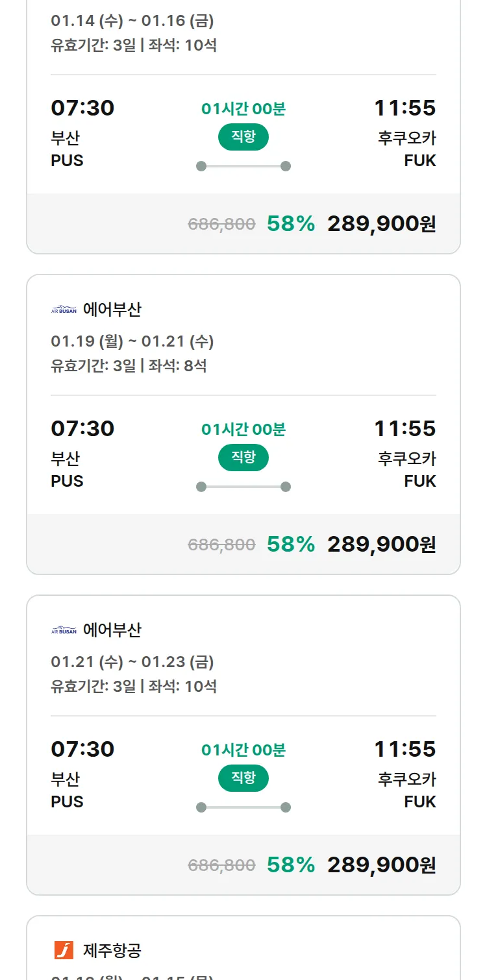Click the struck-through 686,800 price in top card

pos(221,225)
